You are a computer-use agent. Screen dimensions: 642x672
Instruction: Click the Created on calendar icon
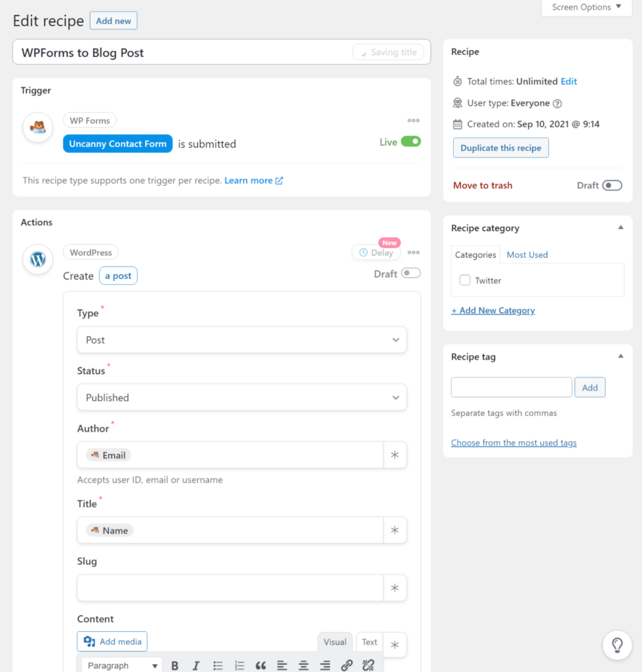[458, 124]
